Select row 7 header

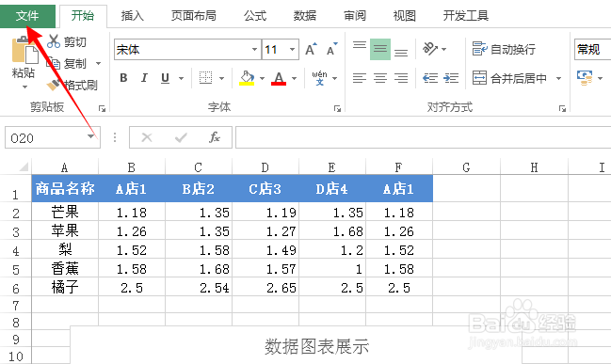click(x=16, y=306)
